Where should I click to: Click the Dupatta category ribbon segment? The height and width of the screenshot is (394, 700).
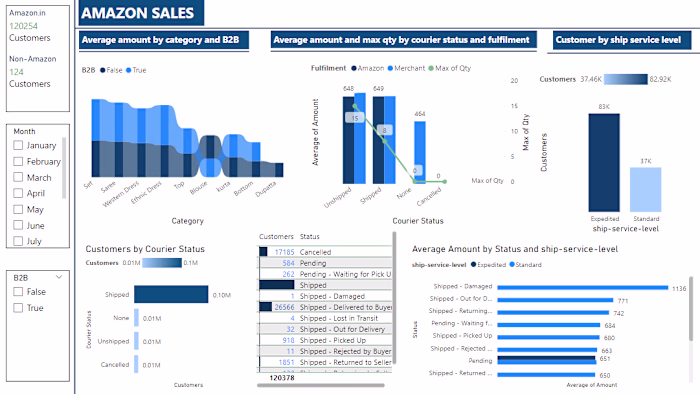[x=279, y=170]
